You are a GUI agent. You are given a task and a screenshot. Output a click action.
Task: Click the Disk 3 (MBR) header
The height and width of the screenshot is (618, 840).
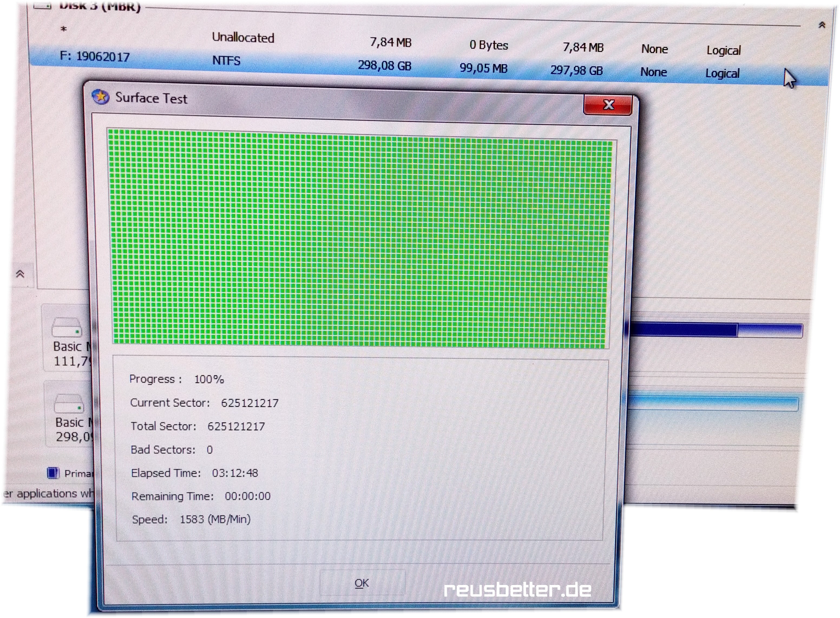click(100, 6)
